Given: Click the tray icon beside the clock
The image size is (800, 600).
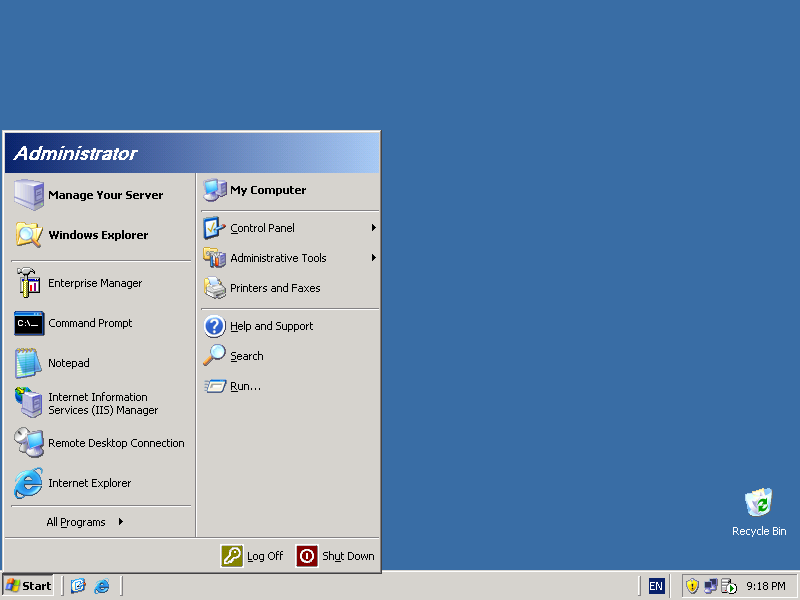Looking at the screenshot, I should click(x=729, y=586).
